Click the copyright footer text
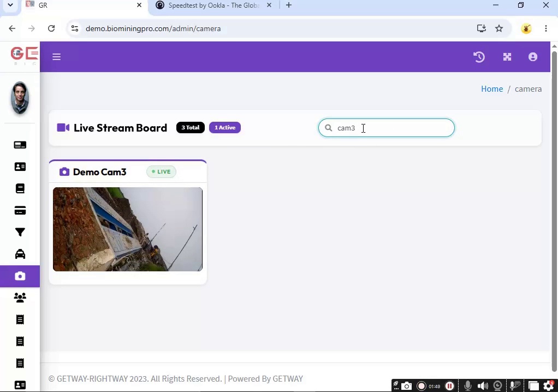 click(176, 379)
